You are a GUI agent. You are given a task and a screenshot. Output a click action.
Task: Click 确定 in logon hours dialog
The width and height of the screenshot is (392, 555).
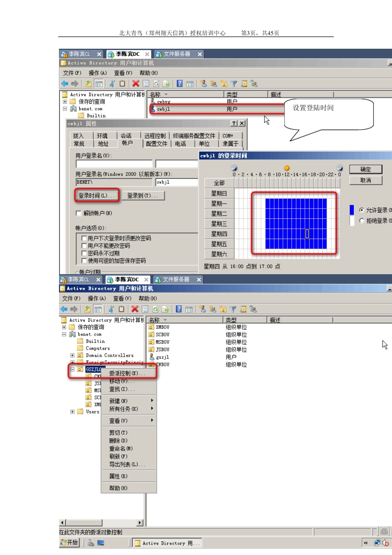pos(366,169)
